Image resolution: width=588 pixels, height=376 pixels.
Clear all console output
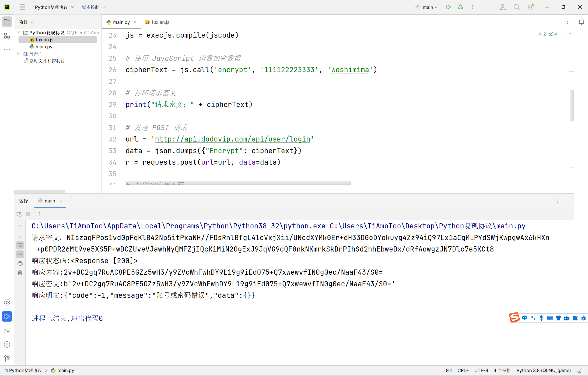(20, 273)
